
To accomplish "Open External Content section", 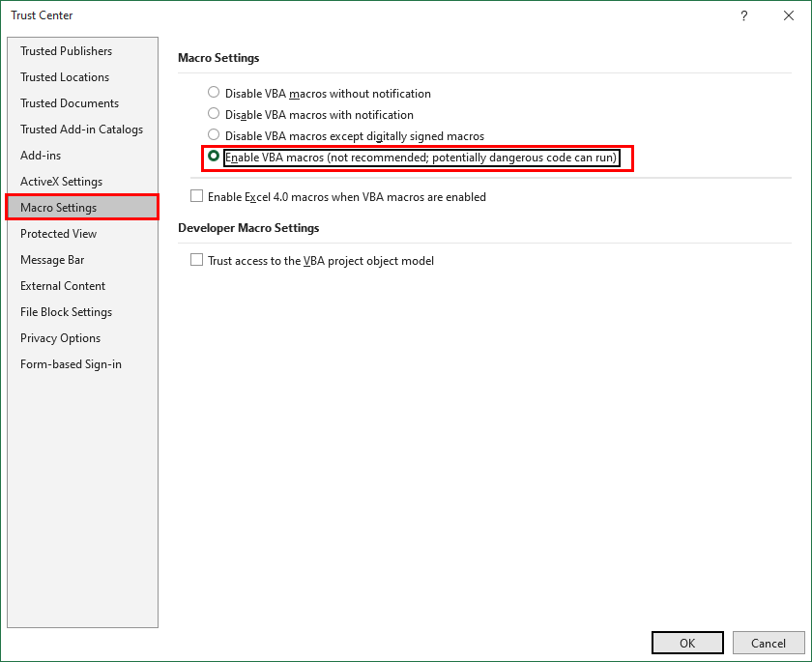I will coord(82,286).
